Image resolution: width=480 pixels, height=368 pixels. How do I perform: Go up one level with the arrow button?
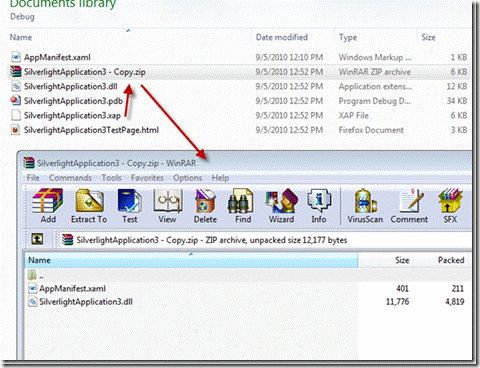pyautogui.click(x=37, y=239)
